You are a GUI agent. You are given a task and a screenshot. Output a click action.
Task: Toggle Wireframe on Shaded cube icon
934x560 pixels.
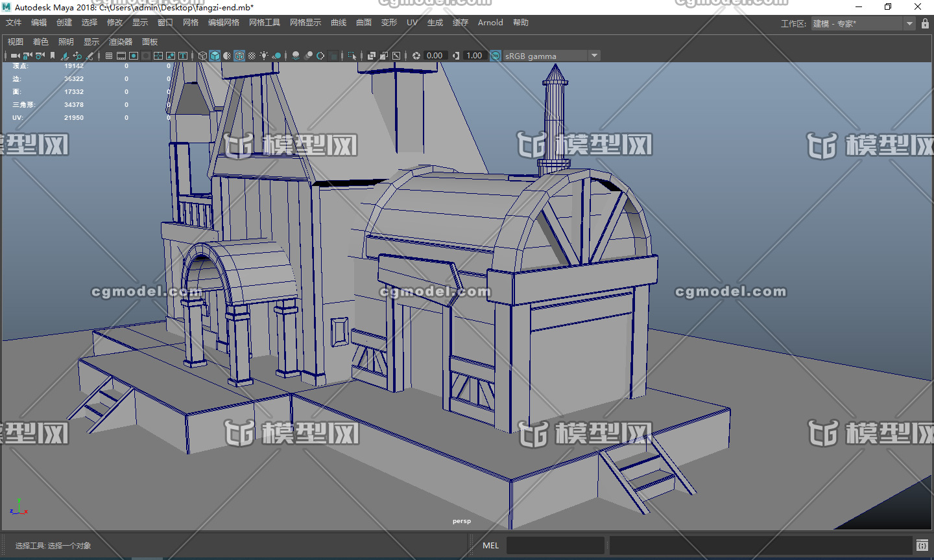click(x=239, y=56)
